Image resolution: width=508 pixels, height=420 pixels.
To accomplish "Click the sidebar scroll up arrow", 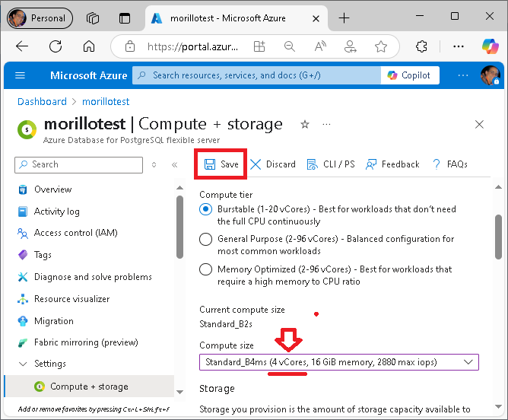I will (179, 188).
